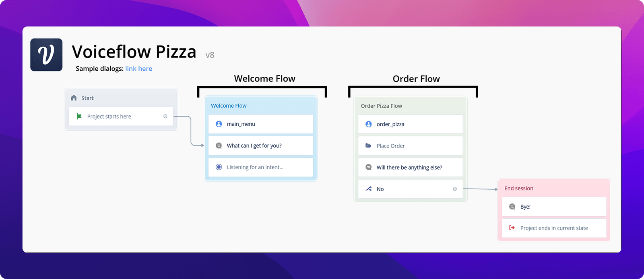Click the green flag icon in the Start block

[x=79, y=116]
